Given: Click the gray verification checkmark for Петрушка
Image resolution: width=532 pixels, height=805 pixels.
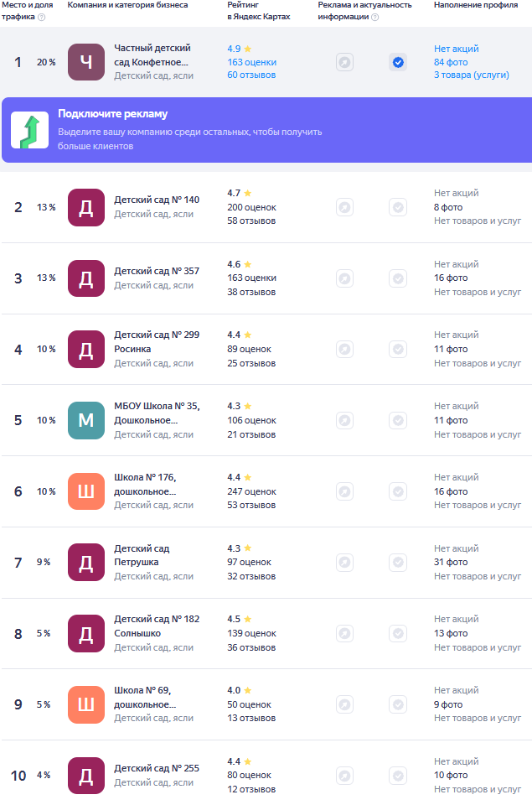Looking at the screenshot, I should click(x=398, y=562).
